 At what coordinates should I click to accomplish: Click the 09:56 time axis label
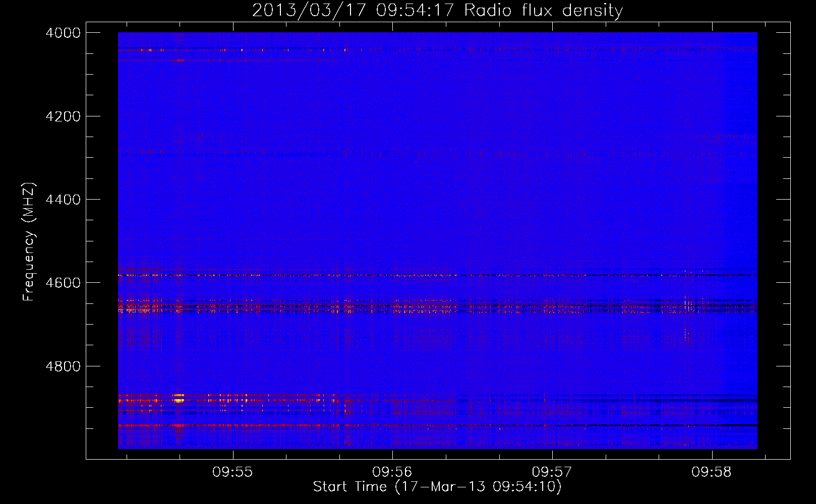click(392, 472)
